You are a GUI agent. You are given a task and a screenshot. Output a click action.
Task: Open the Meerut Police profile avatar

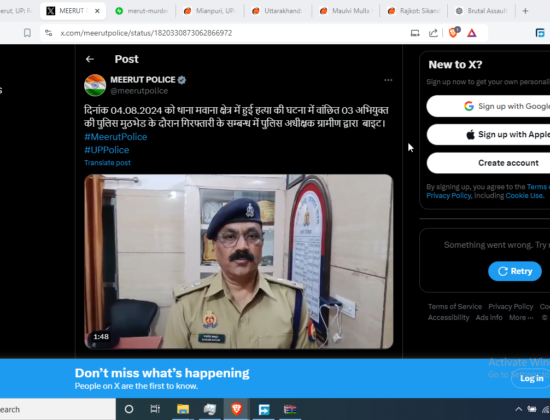[95, 85]
